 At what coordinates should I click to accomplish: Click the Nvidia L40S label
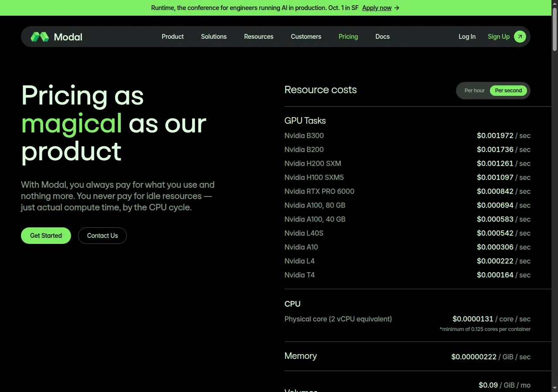coord(304,233)
